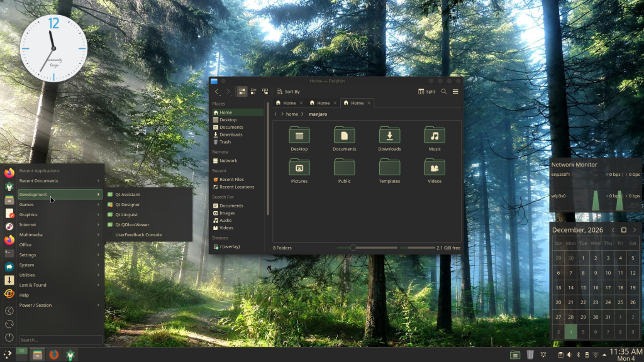The width and height of the screenshot is (644, 362).
Task: Launch Qt Designer from Development submenu
Action: (x=127, y=204)
